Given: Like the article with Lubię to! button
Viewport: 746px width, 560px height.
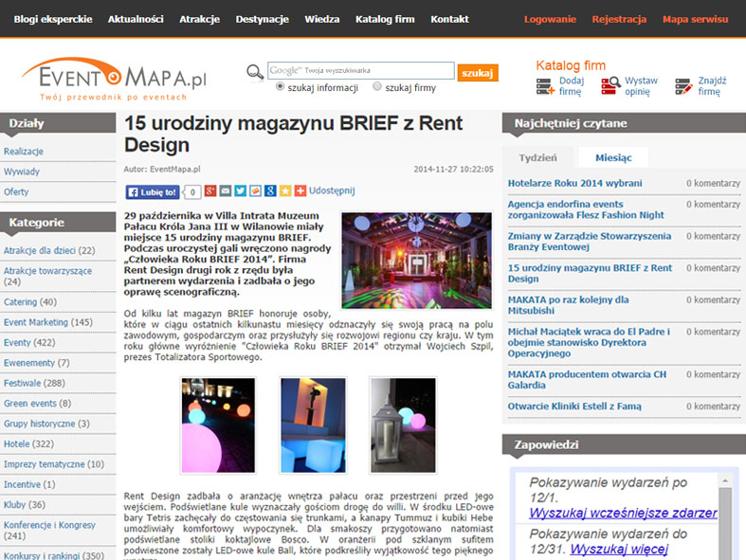Looking at the screenshot, I should click(153, 192).
